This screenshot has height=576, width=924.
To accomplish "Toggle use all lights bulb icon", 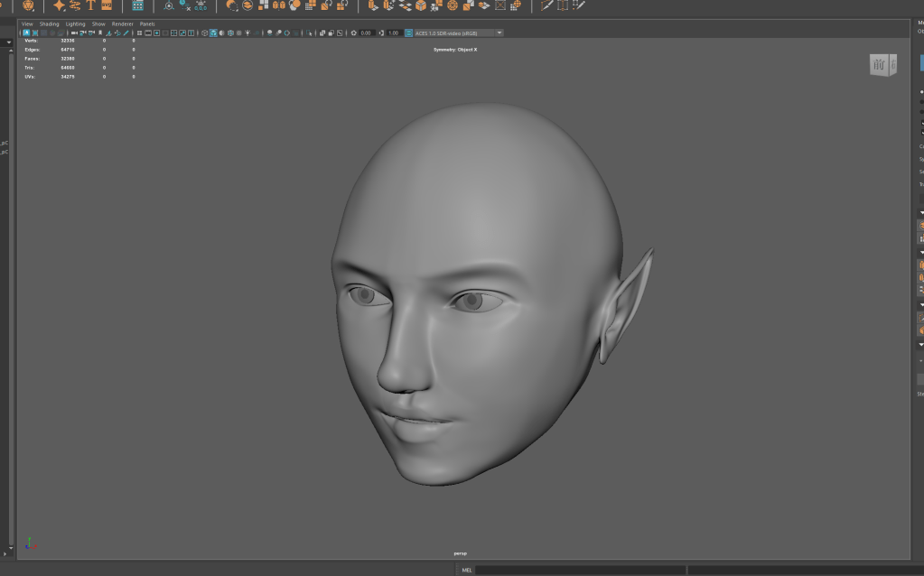I will (x=247, y=33).
